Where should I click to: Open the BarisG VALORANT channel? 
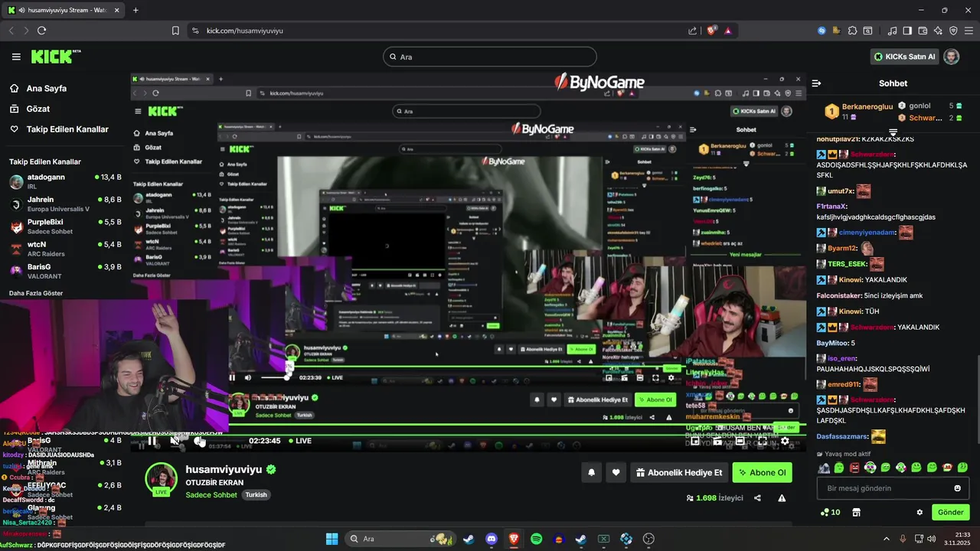point(65,271)
